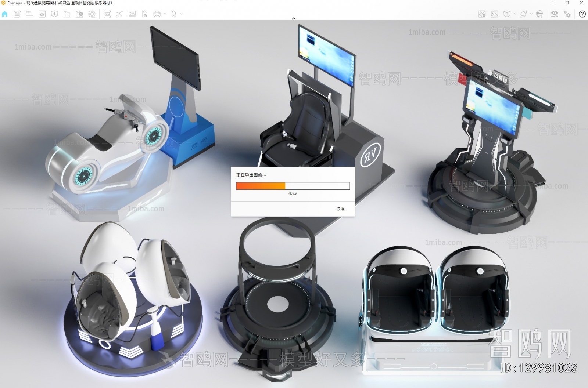Open the asset library buildings icon

point(67,14)
